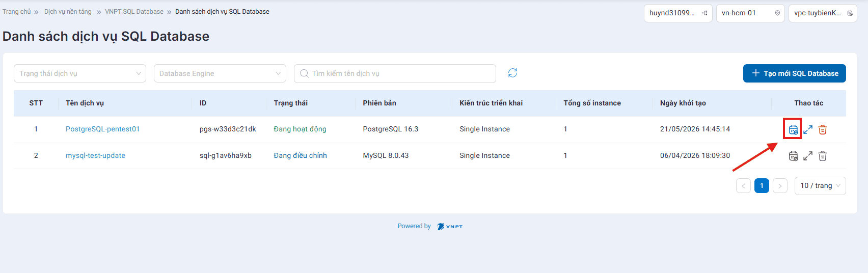Open the Trạng thái dịch vụ dropdown
The height and width of the screenshot is (273, 868).
point(80,73)
